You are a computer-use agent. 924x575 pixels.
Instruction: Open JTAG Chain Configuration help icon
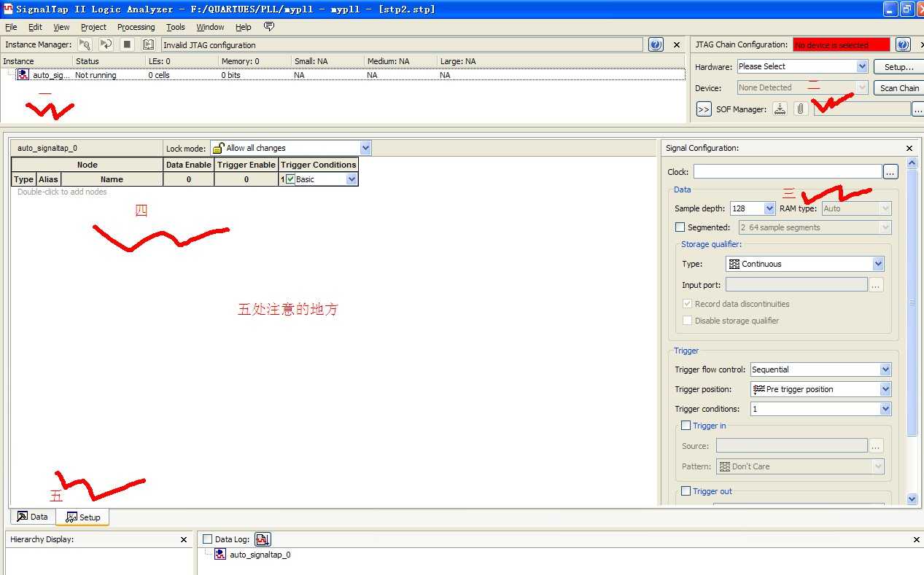pyautogui.click(x=903, y=44)
